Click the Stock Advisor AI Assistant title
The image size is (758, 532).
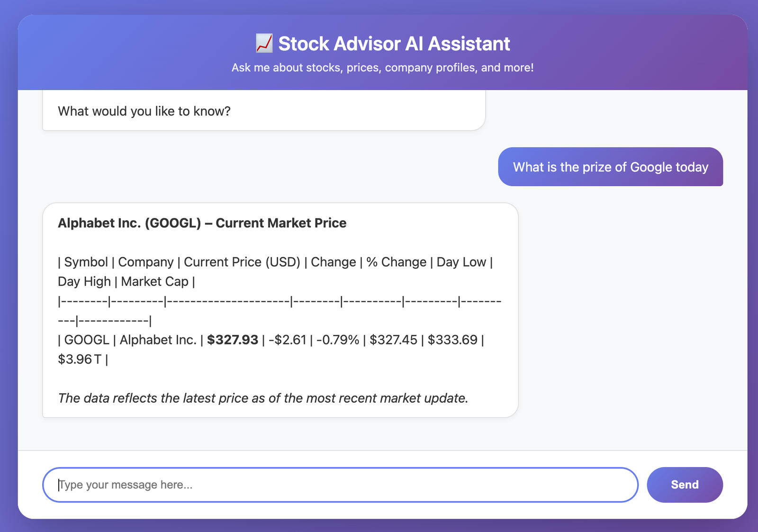point(394,44)
